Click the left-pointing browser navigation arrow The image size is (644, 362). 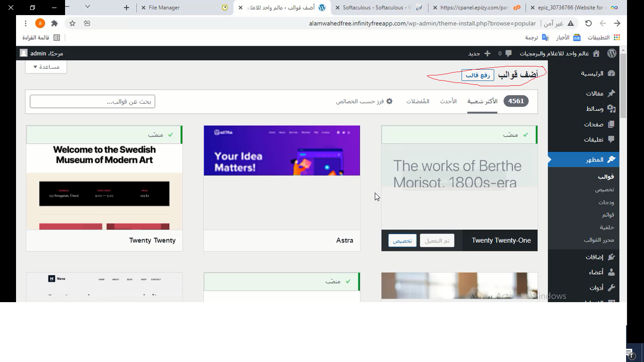click(603, 23)
